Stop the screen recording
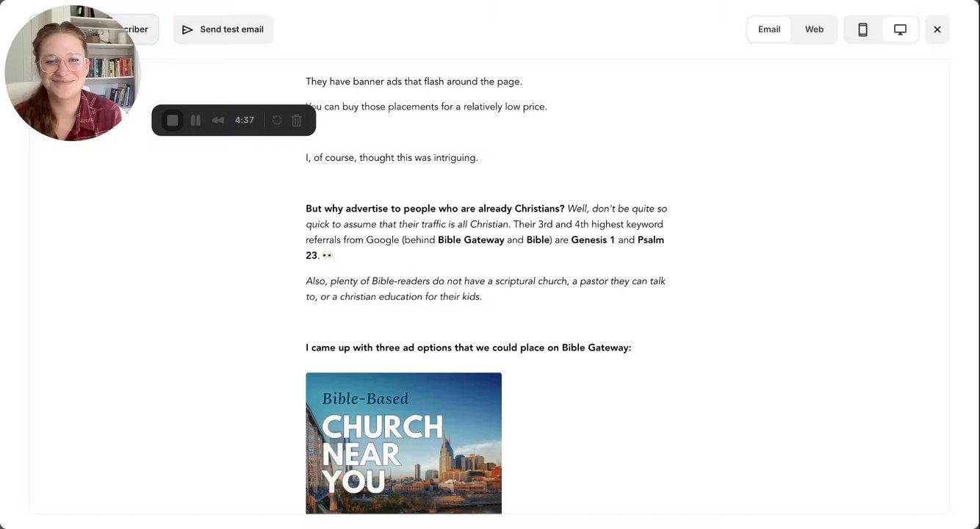The width and height of the screenshot is (980, 529). pos(173,120)
